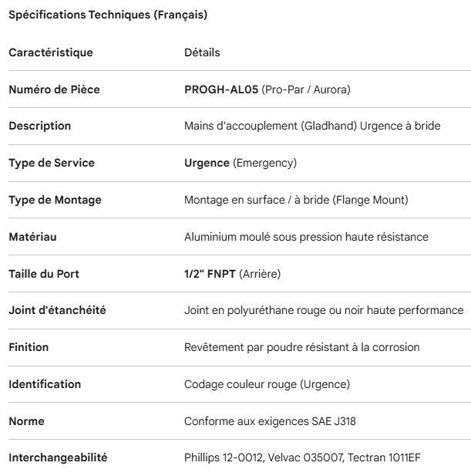Click the Gladhand coupling description text
Screen dimensions: 471x476
(x=312, y=126)
